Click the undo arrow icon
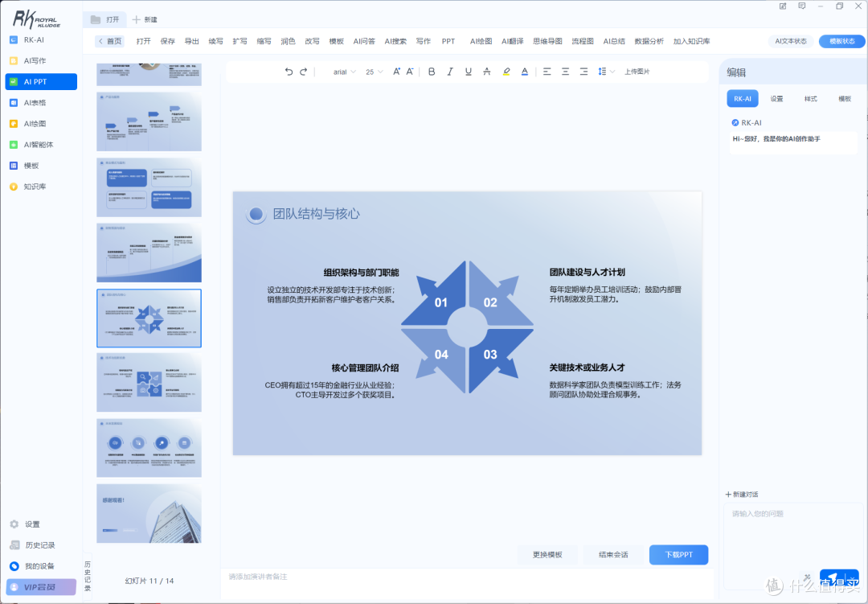Image resolution: width=868 pixels, height=604 pixels. 289,72
